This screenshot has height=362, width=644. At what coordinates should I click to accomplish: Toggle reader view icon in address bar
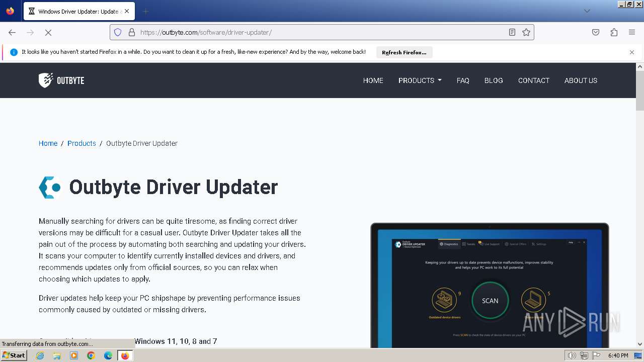pos(512,32)
